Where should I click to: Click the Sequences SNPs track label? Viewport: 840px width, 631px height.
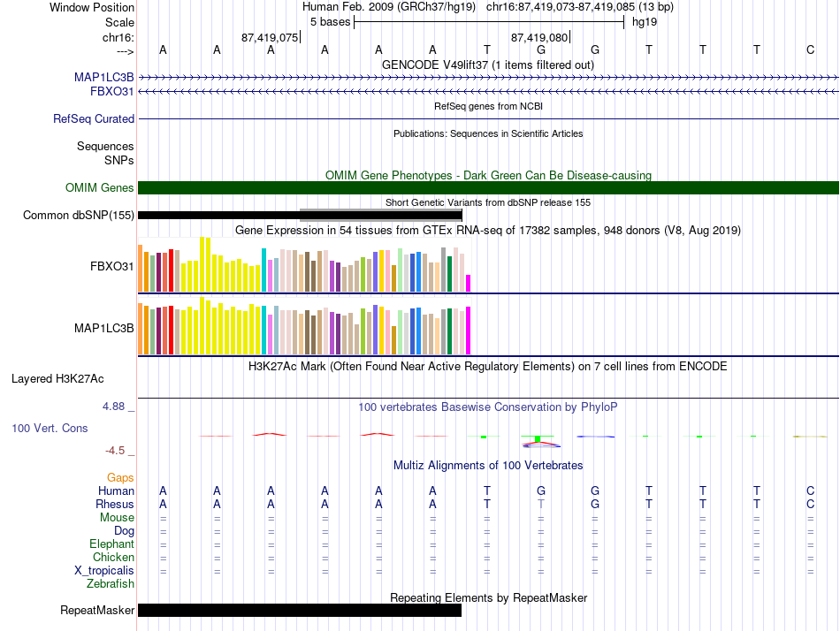[105, 153]
